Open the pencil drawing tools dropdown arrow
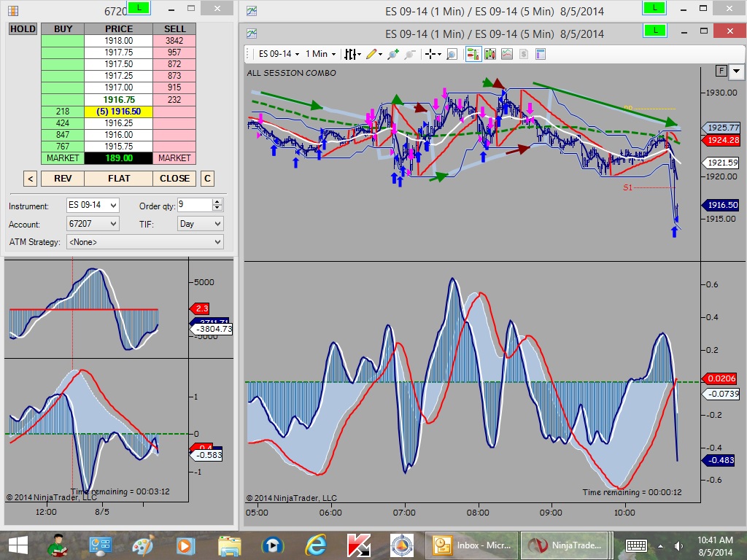747x560 pixels. (380, 54)
